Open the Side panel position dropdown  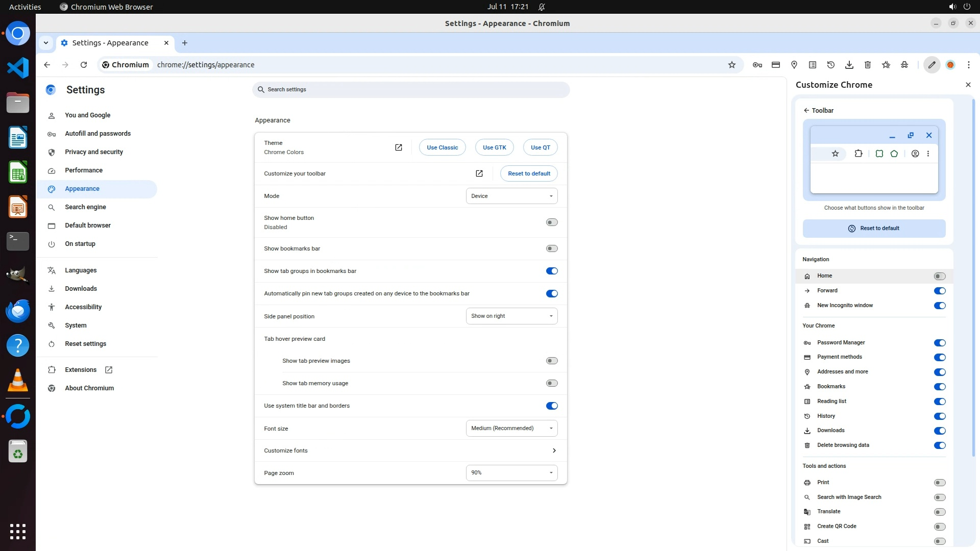511,316
